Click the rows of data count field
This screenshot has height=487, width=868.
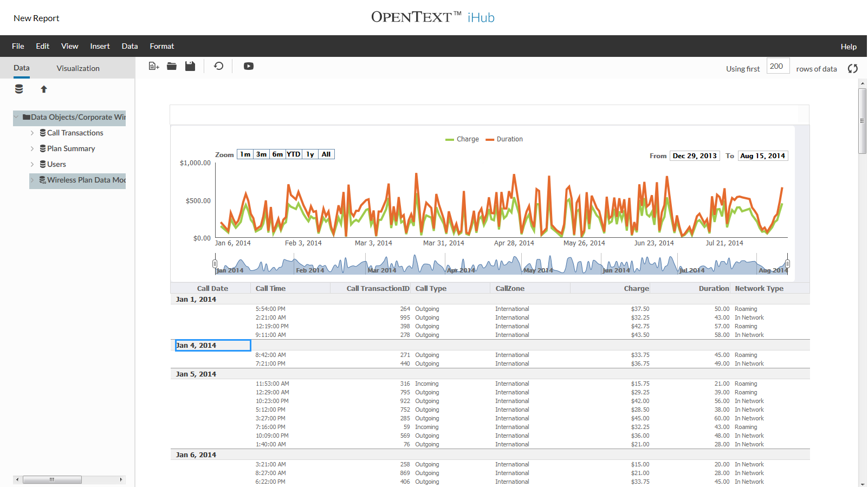click(778, 66)
